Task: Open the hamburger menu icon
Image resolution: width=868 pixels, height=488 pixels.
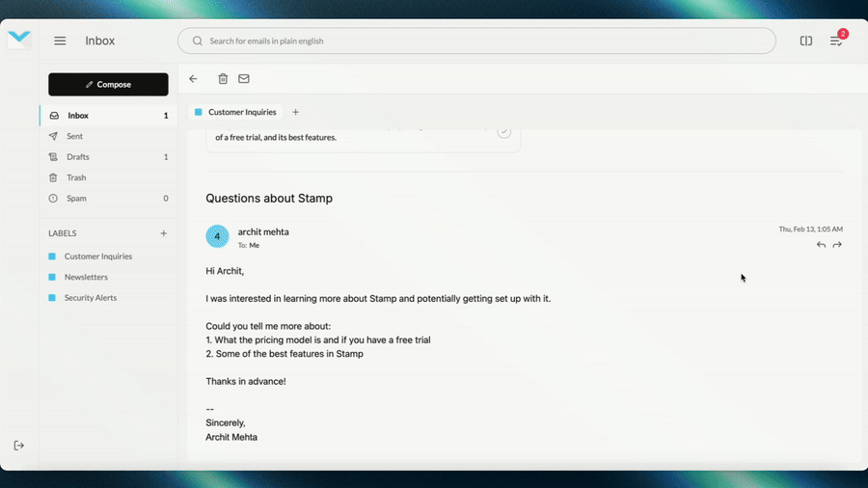Action: 60,41
